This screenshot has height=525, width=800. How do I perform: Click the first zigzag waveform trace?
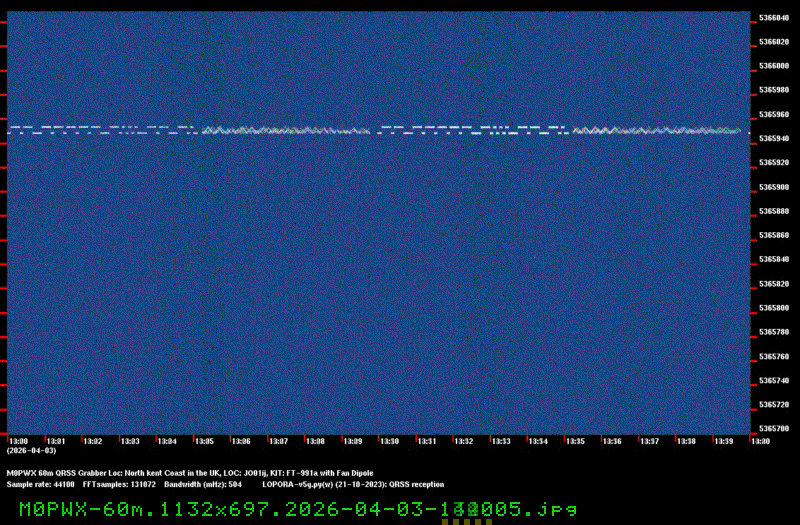coord(285,130)
